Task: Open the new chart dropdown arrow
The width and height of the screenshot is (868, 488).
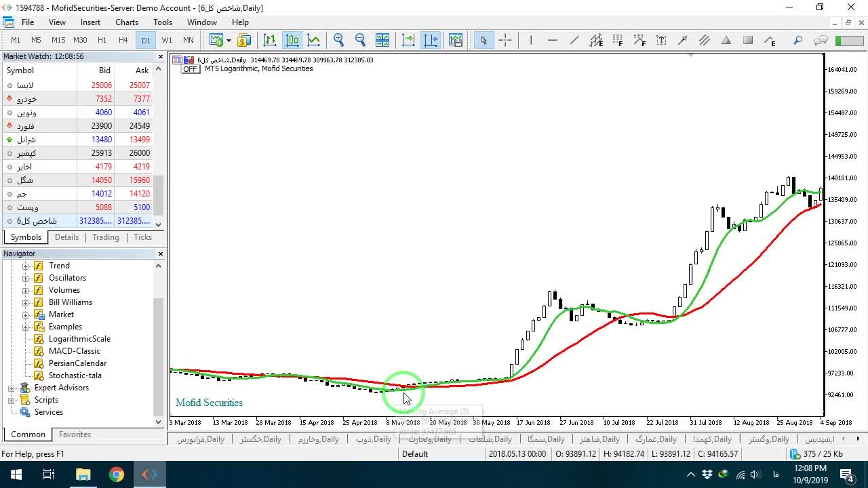Action: pos(229,40)
